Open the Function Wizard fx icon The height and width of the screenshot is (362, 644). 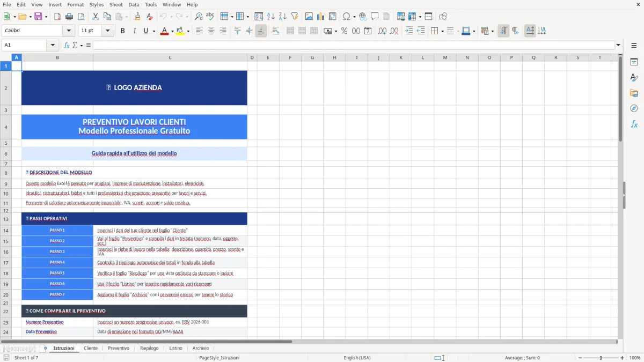[67, 45]
